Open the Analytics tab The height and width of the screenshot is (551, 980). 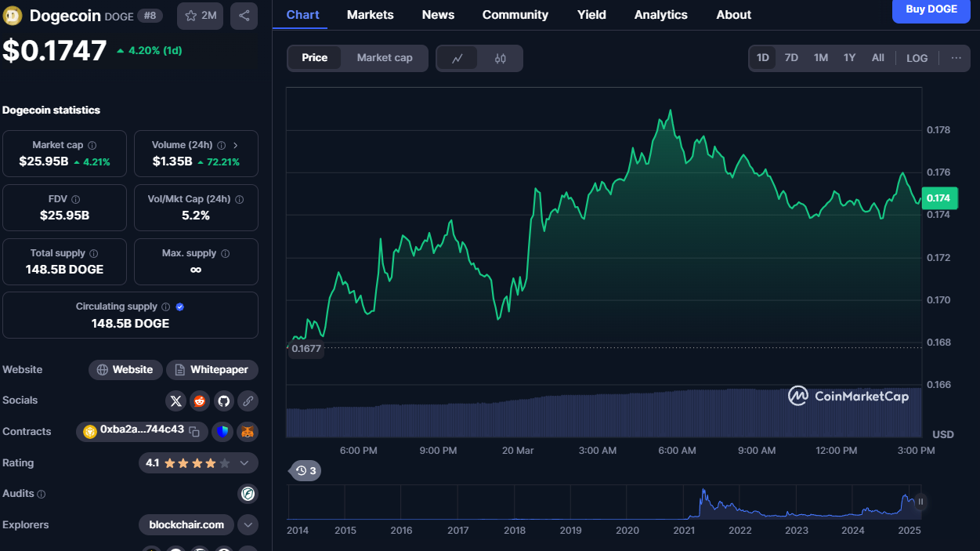[660, 15]
